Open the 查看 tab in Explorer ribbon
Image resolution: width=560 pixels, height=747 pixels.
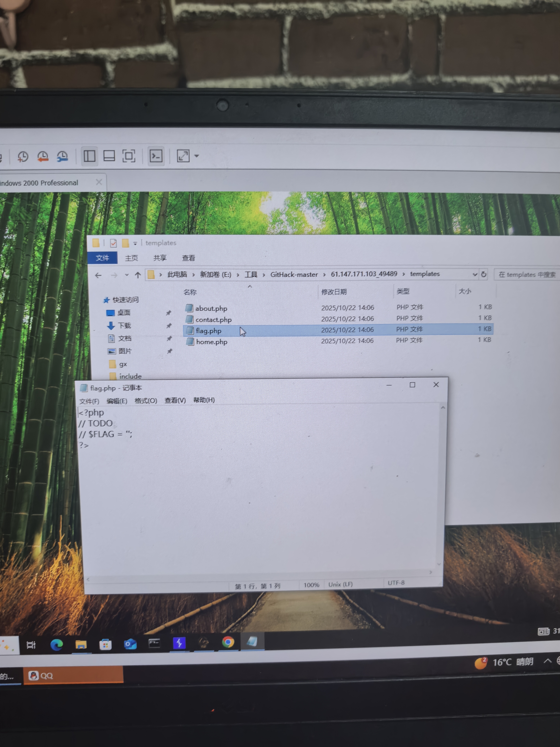(188, 258)
